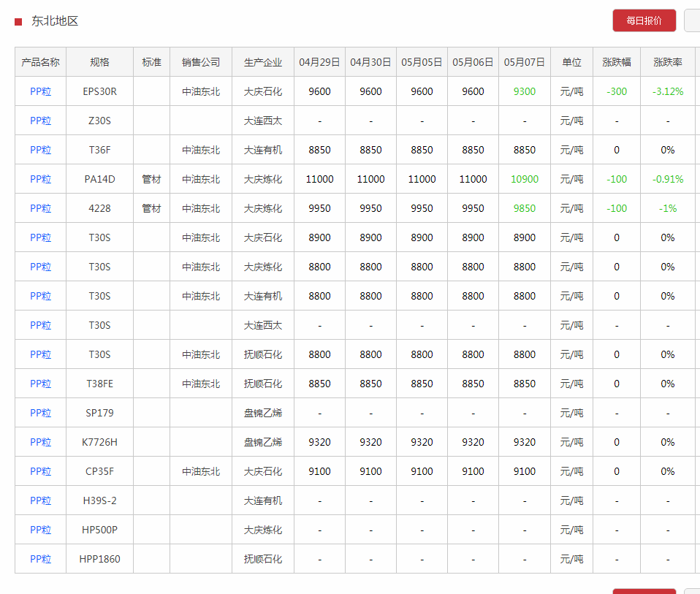
Task: Select 管材 in the PA14D row
Action: click(152, 179)
